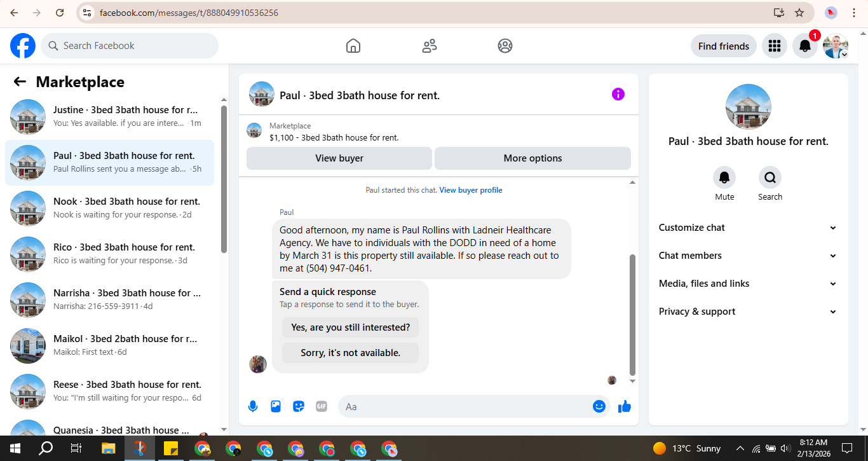Open Nook house for rent conversation
The image size is (868, 461).
(x=109, y=209)
